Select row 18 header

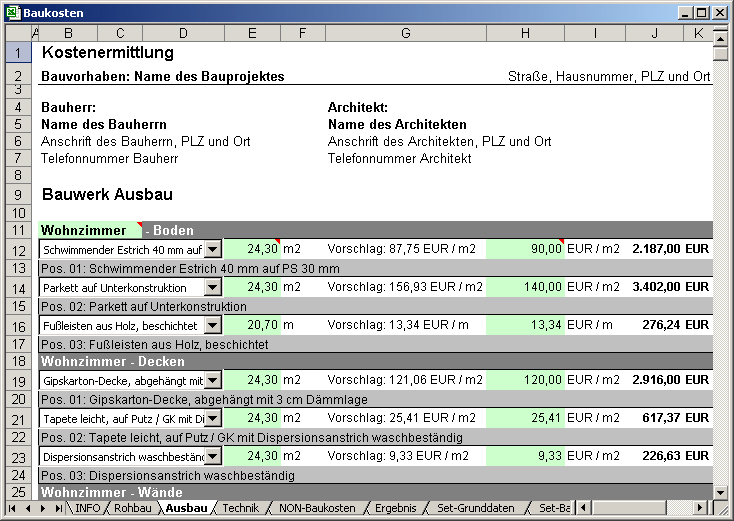[18, 361]
